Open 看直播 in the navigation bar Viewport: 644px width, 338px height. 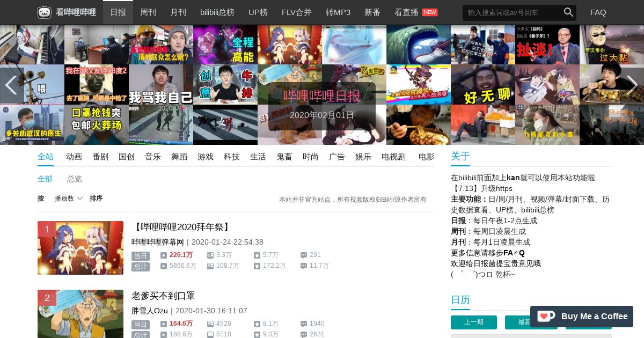pos(406,12)
